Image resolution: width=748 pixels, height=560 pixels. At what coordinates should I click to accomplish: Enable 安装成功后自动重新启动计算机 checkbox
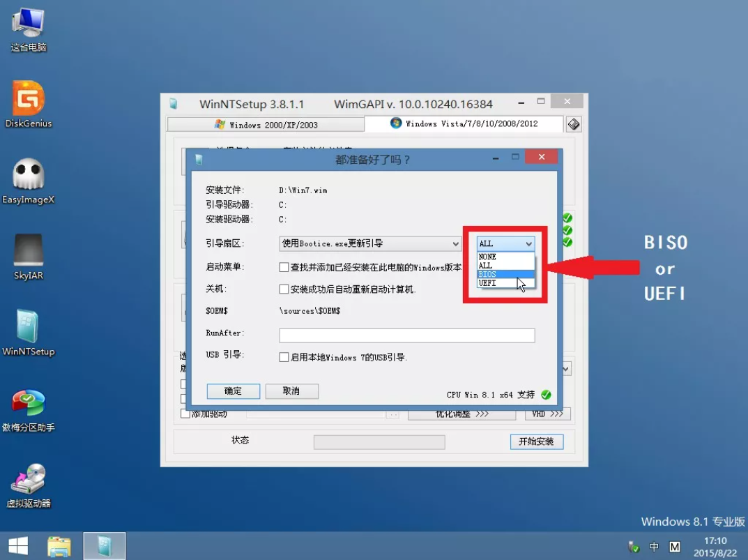coord(284,289)
